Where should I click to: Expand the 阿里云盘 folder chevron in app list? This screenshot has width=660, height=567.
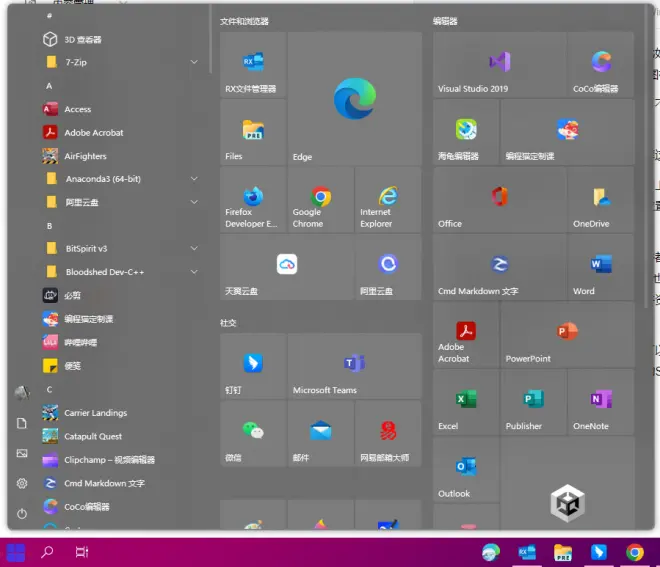(194, 202)
